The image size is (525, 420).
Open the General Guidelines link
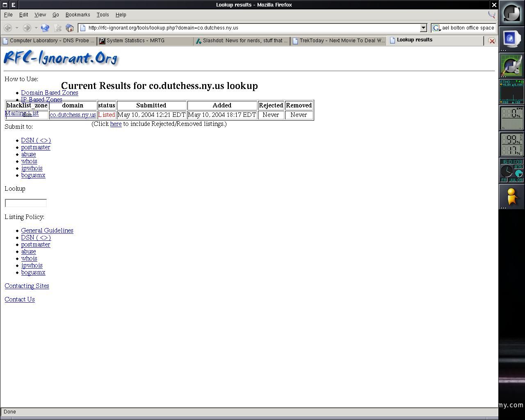point(47,231)
